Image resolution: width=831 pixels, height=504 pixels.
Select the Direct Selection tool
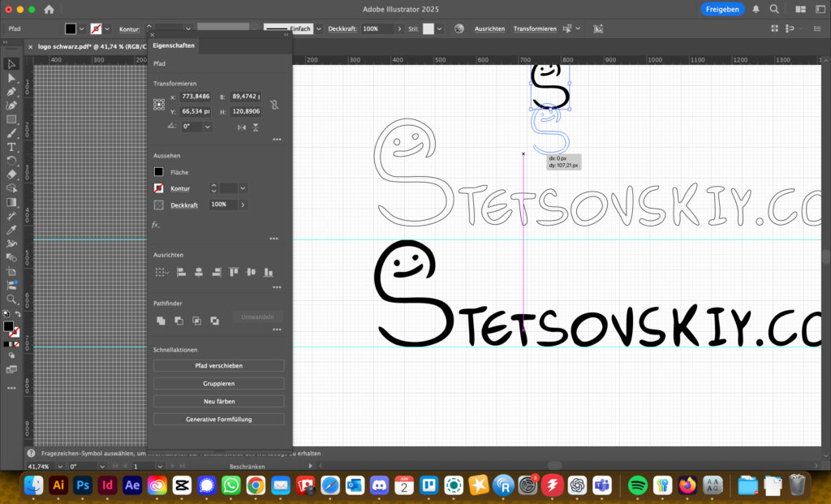[11, 78]
